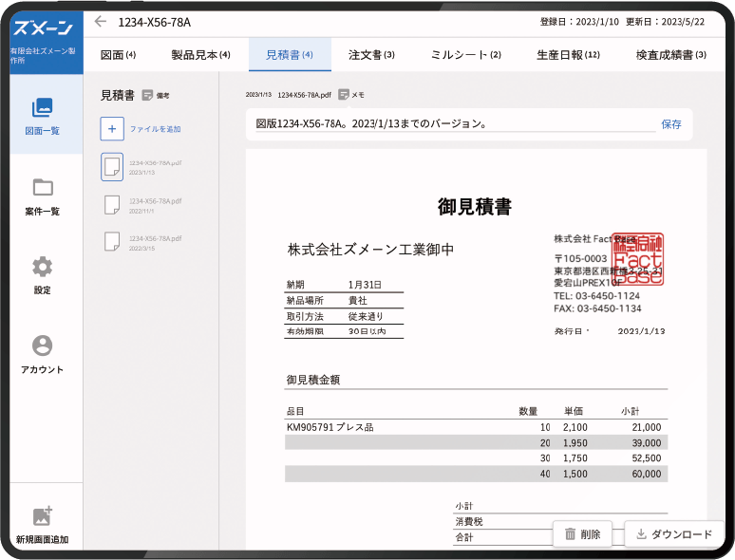Click 保存 to save the memo
Screen dimensions: 735x560
[x=670, y=124]
